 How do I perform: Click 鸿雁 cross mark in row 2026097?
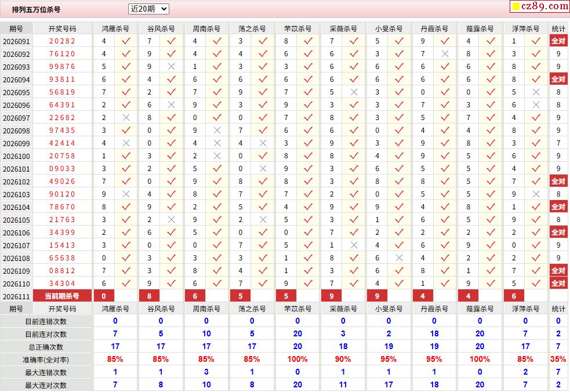coord(126,118)
